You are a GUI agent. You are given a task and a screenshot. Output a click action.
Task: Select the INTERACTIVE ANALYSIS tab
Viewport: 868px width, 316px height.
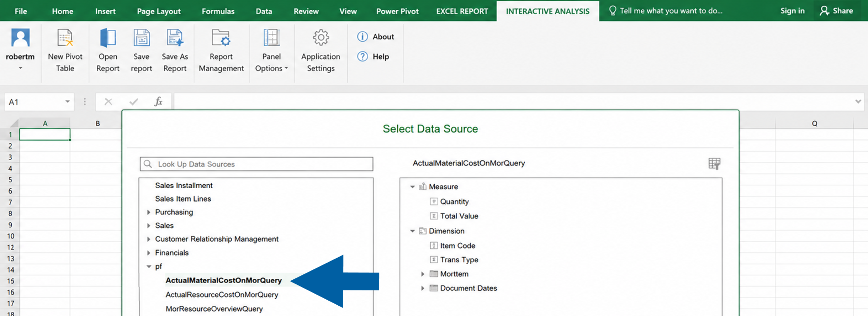[547, 11]
